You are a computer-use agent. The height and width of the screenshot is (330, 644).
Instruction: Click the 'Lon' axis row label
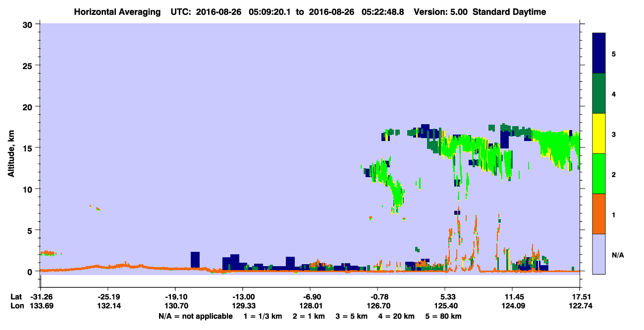click(16, 306)
